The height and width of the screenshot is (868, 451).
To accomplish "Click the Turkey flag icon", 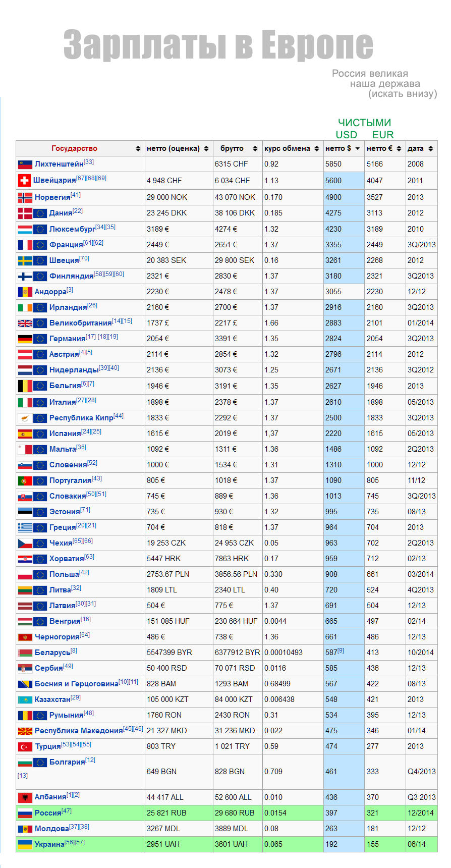I will click(x=25, y=746).
